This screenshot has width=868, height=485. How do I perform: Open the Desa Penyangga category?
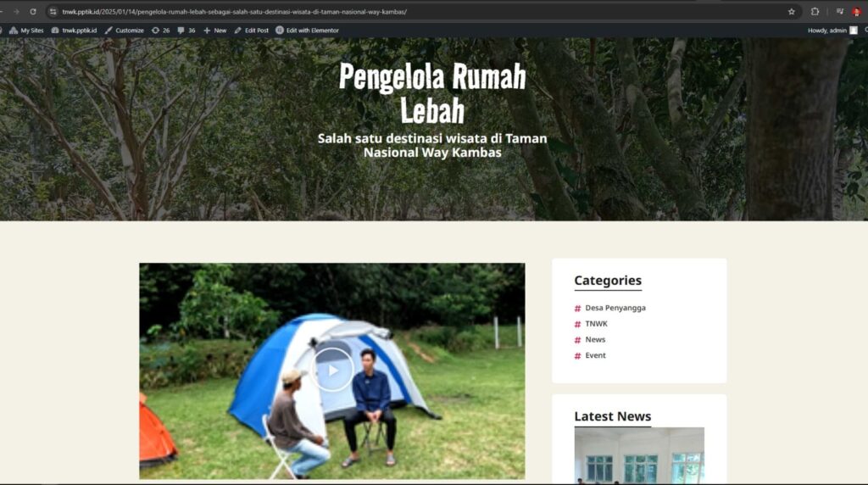(x=615, y=308)
